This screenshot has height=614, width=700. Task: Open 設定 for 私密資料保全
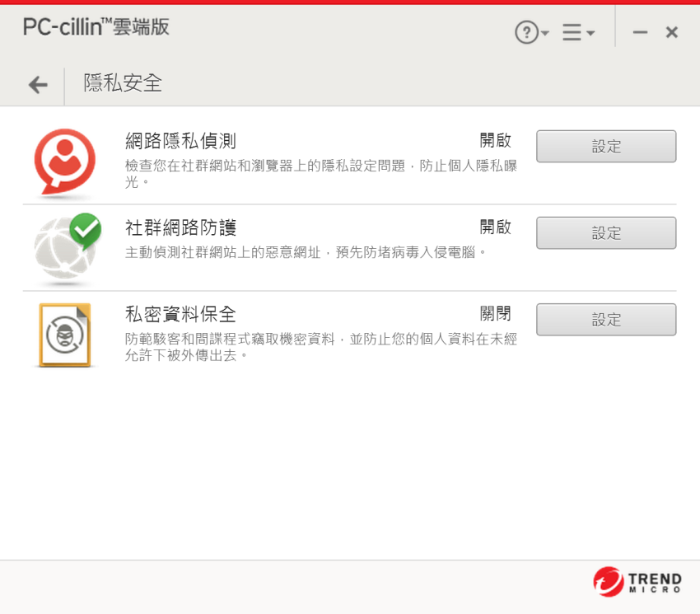coord(606,320)
